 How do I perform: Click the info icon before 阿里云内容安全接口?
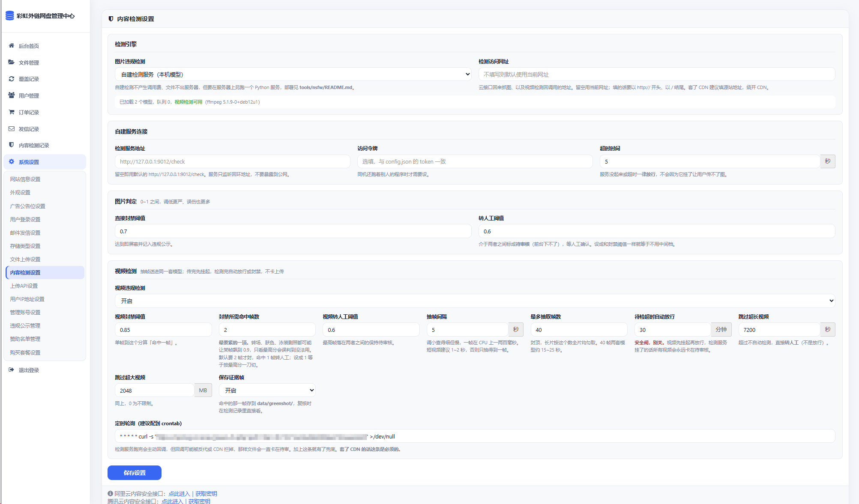click(110, 493)
